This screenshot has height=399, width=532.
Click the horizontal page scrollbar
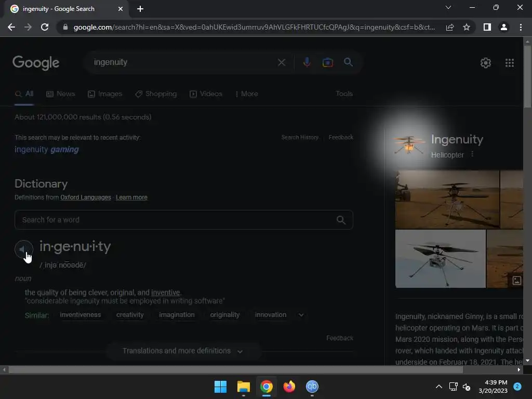(235, 369)
